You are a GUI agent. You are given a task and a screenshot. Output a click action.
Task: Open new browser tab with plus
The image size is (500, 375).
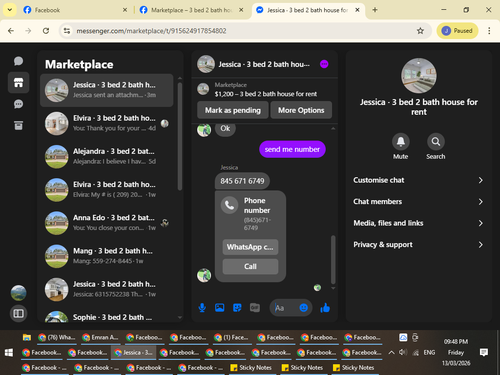pyautogui.click(x=375, y=10)
